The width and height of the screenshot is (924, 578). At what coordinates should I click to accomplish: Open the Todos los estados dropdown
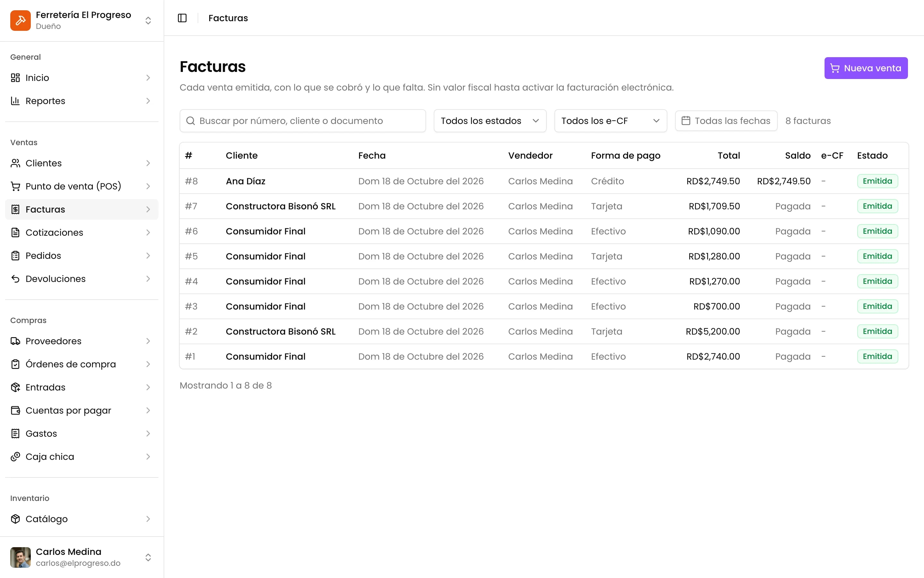pyautogui.click(x=490, y=121)
